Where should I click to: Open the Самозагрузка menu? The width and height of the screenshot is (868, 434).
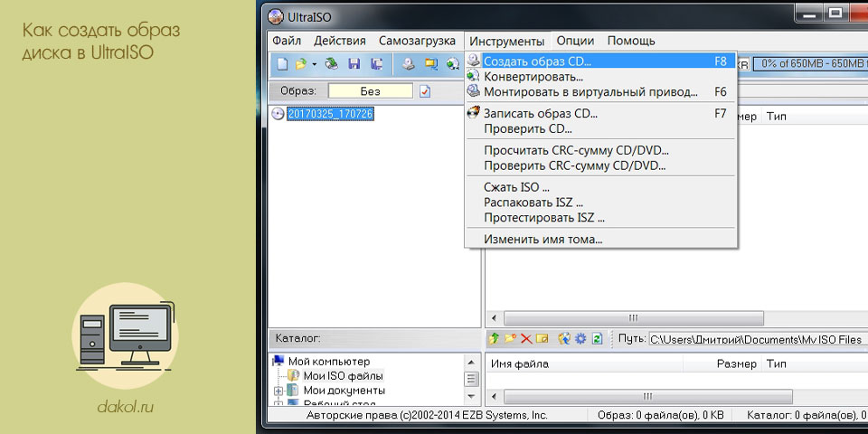point(418,41)
